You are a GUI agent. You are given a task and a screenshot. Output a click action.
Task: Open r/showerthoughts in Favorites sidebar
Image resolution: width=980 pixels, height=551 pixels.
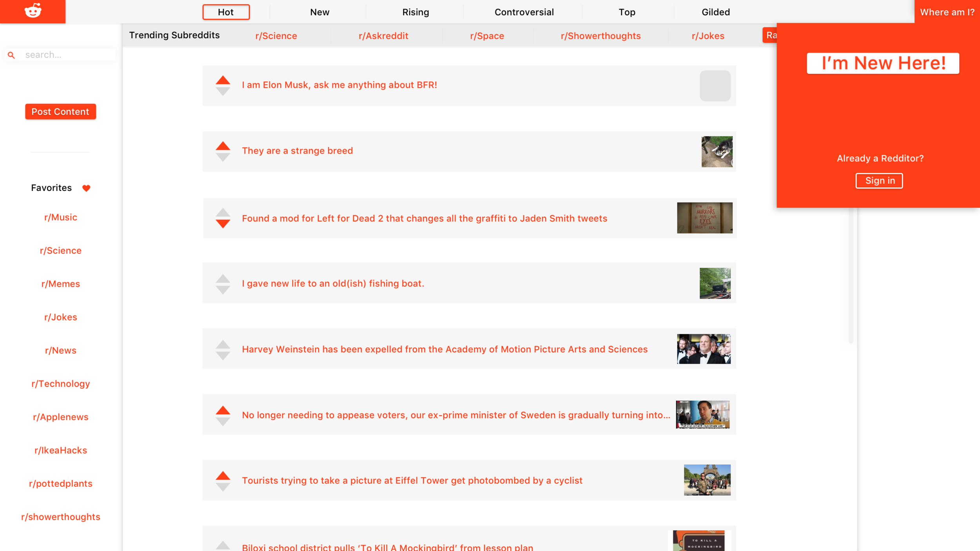click(60, 517)
